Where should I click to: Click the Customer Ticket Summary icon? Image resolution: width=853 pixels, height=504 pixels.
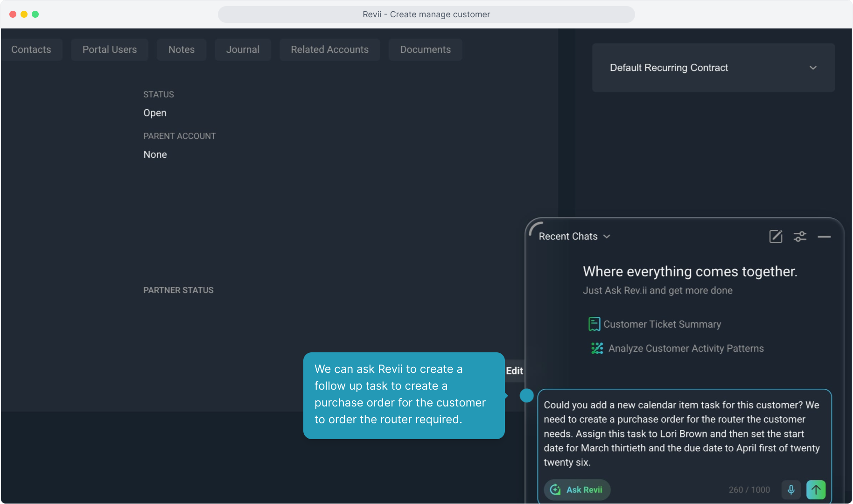[x=594, y=324]
